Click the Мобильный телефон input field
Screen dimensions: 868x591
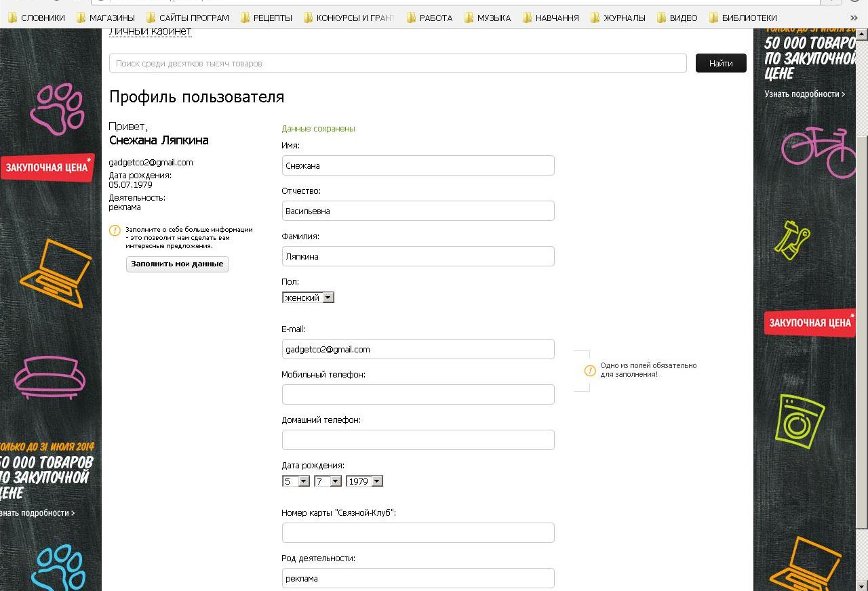(x=418, y=394)
